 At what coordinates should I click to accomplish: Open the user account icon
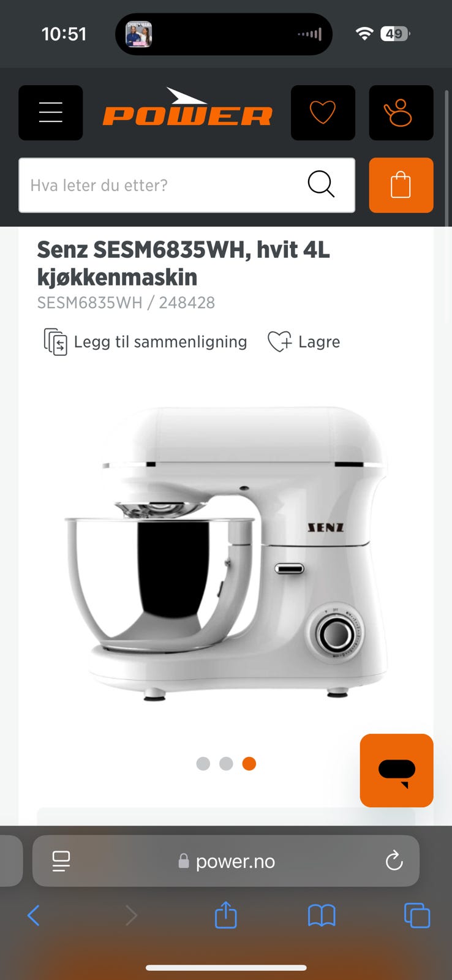click(x=401, y=113)
